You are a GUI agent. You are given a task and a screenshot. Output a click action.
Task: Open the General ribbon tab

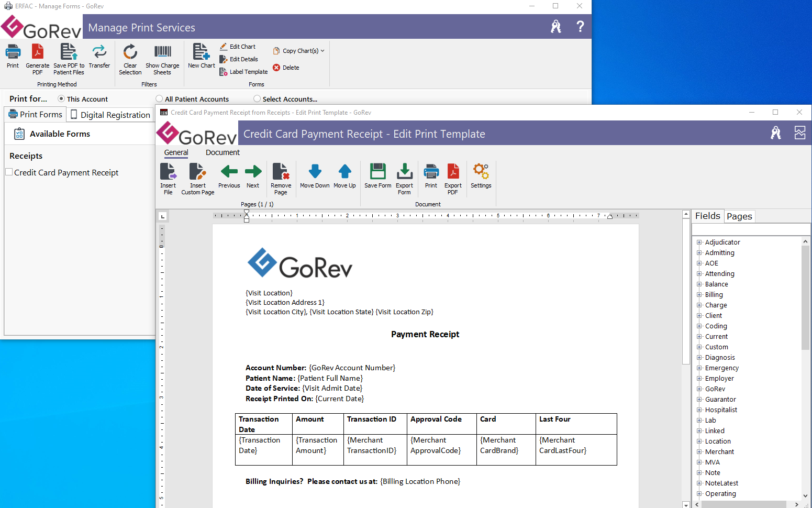tap(176, 152)
